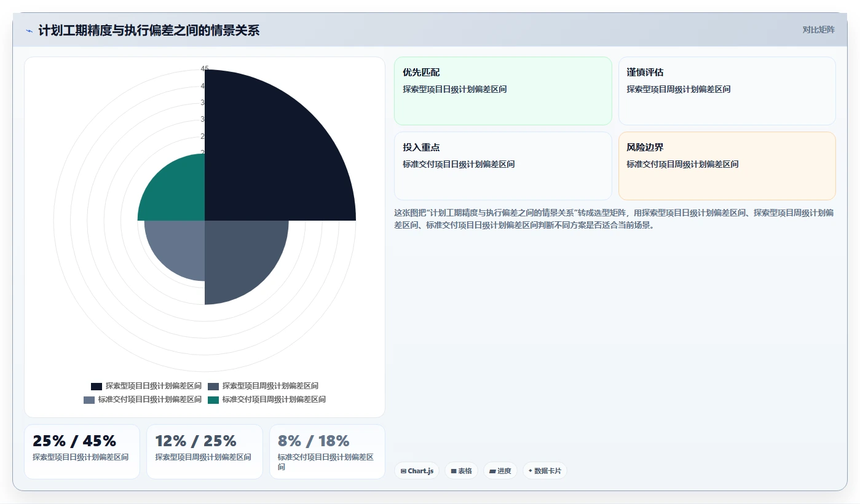Click the 12% / 25% stat card
The width and height of the screenshot is (860, 504).
(x=204, y=452)
